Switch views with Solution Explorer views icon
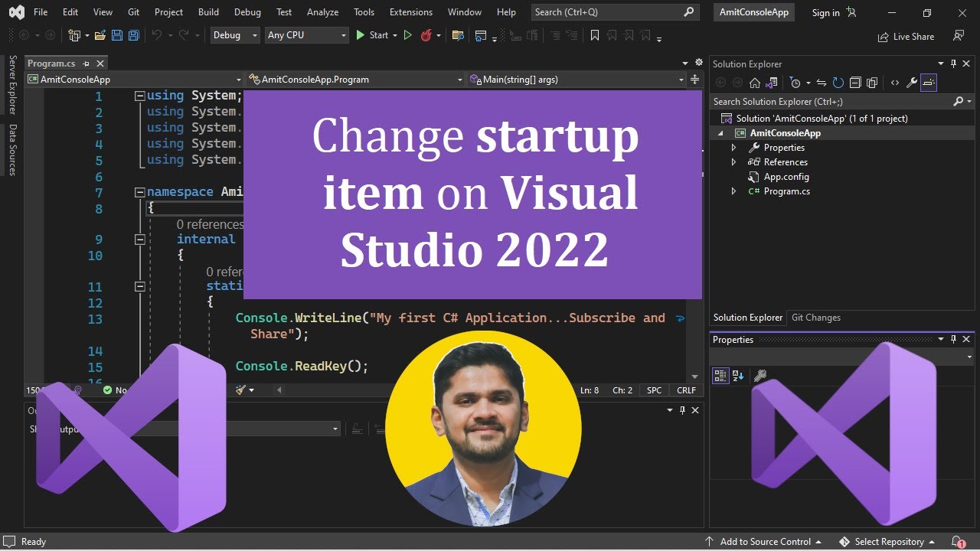Image resolution: width=980 pixels, height=551 pixels. (x=772, y=83)
